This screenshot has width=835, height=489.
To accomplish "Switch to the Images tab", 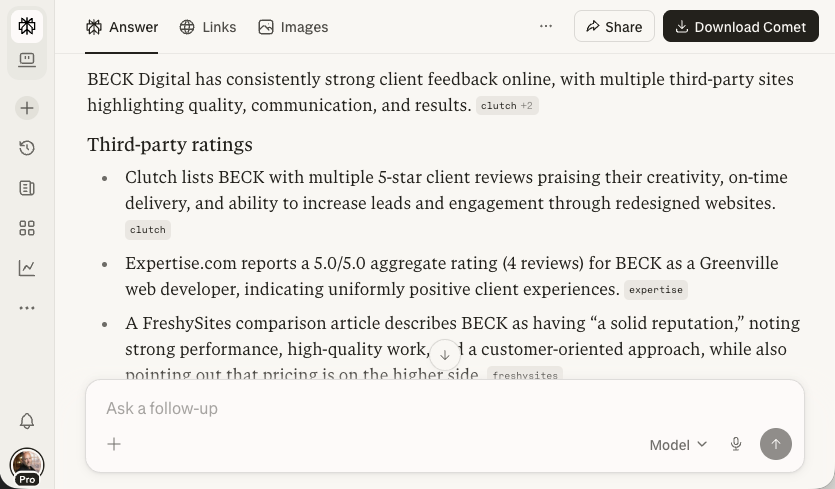I will [x=293, y=27].
